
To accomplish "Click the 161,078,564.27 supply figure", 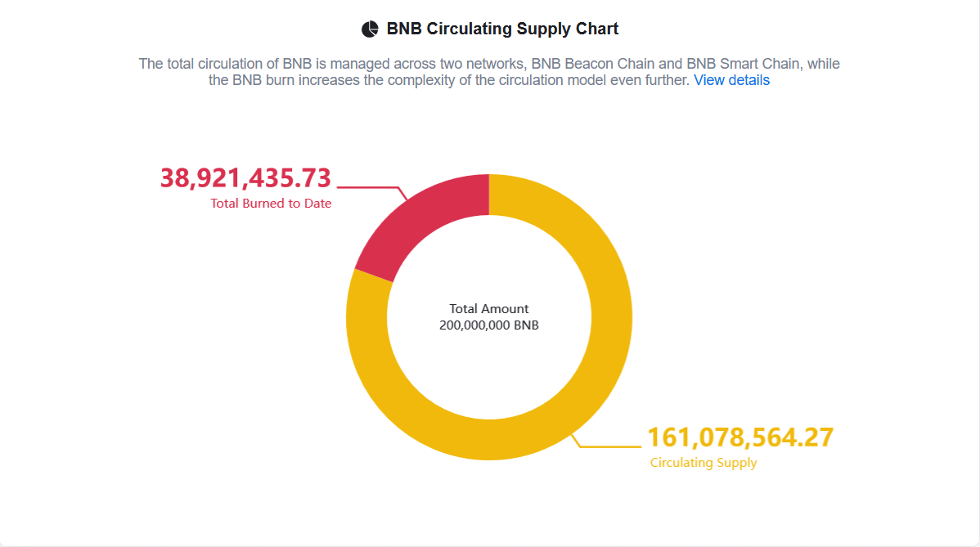I will pos(740,437).
